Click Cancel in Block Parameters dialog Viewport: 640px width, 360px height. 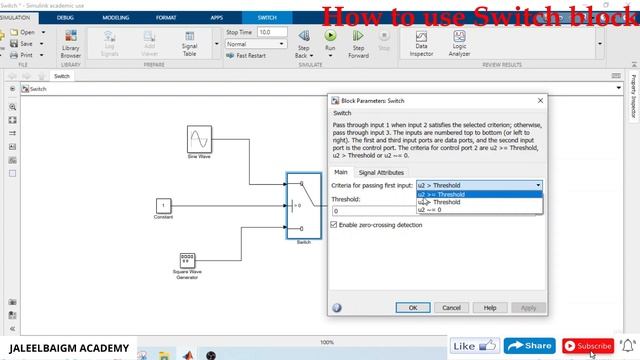click(451, 308)
